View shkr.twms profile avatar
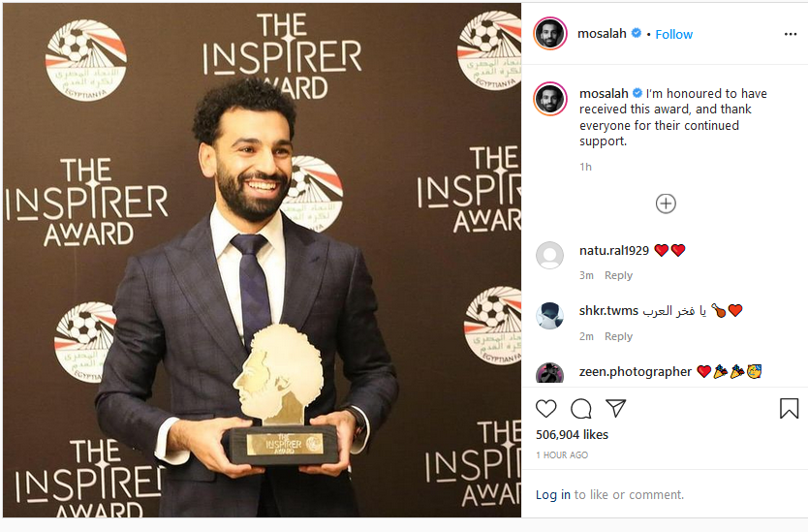The image size is (808, 532). click(550, 316)
